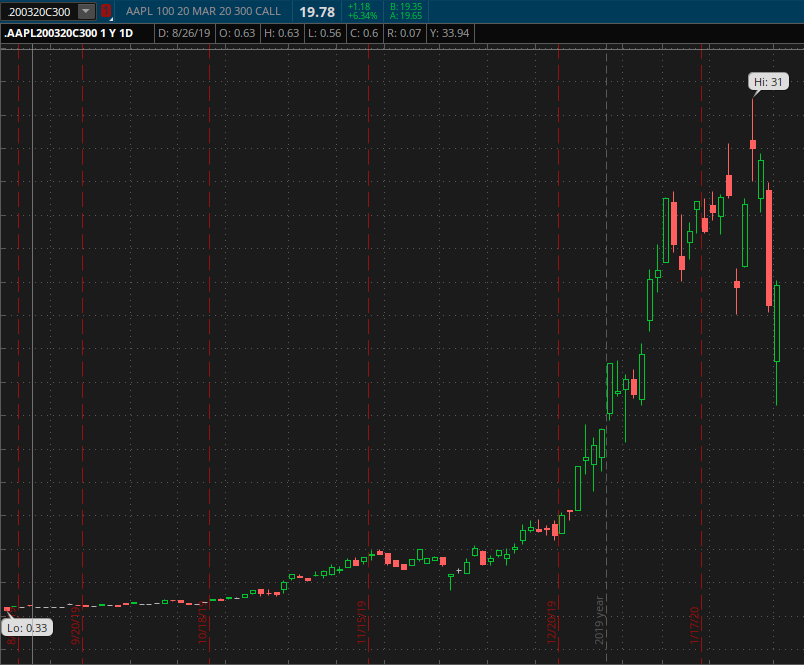
Task: Click the 12/20/19 expiration date marker
Action: (552, 623)
